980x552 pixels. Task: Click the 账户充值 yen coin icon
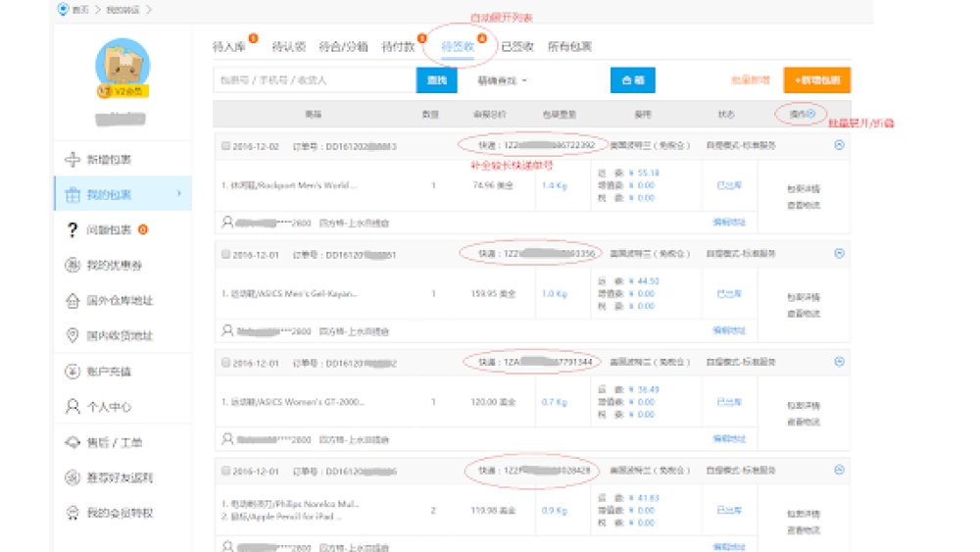[73, 372]
